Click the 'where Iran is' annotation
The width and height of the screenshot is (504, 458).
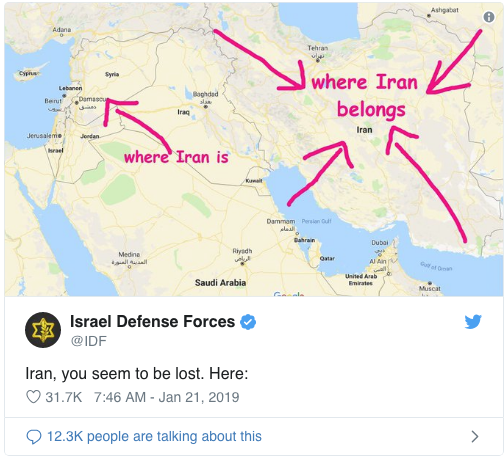176,157
